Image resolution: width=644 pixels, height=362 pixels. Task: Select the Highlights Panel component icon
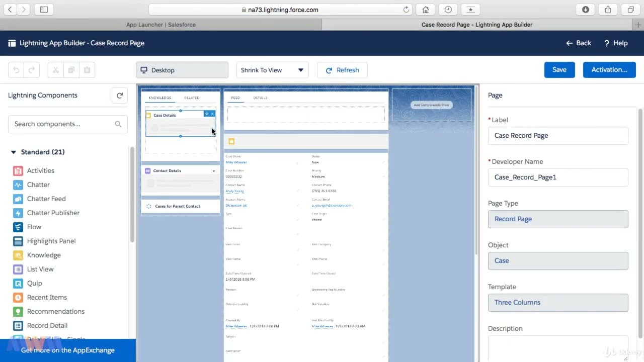(x=18, y=241)
